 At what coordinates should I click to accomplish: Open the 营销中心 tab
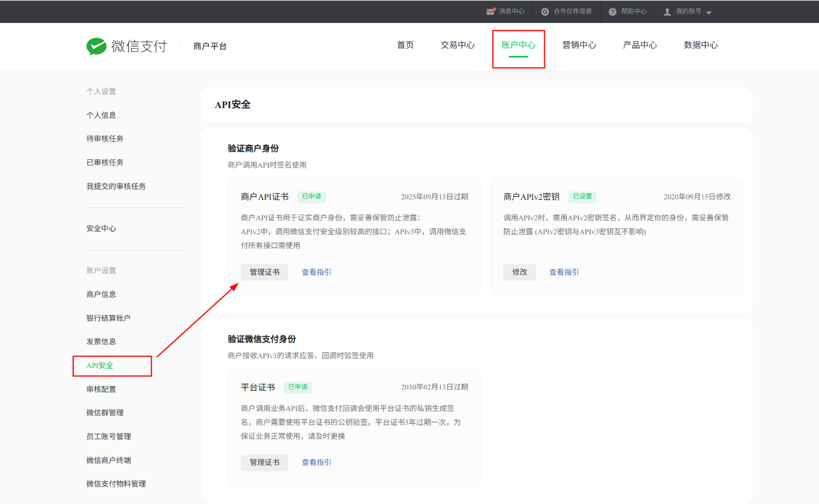point(579,45)
